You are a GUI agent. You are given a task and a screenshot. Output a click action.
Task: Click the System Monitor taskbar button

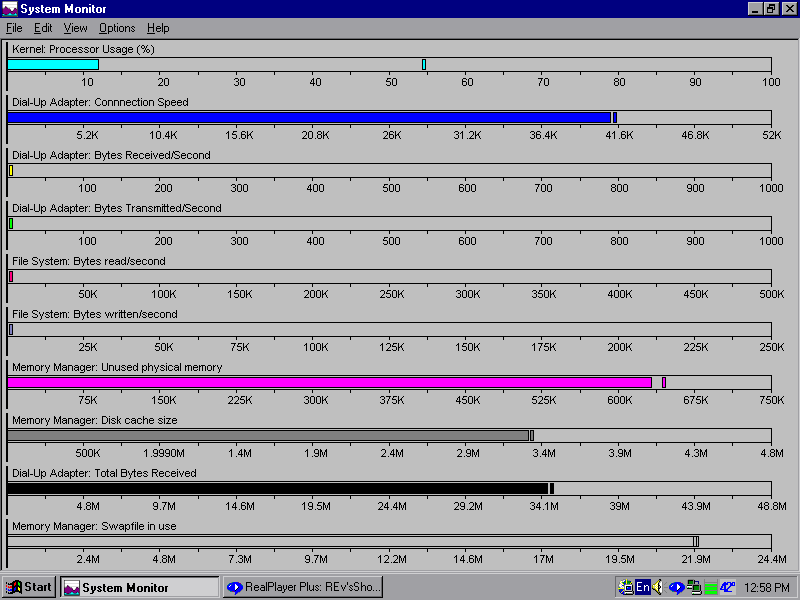point(139,587)
